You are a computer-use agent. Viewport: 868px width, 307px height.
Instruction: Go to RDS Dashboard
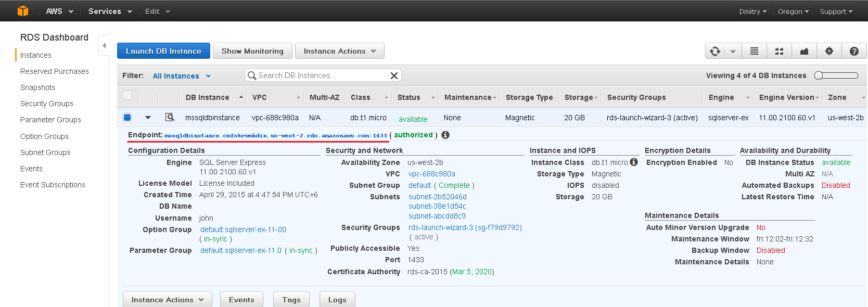click(x=54, y=37)
